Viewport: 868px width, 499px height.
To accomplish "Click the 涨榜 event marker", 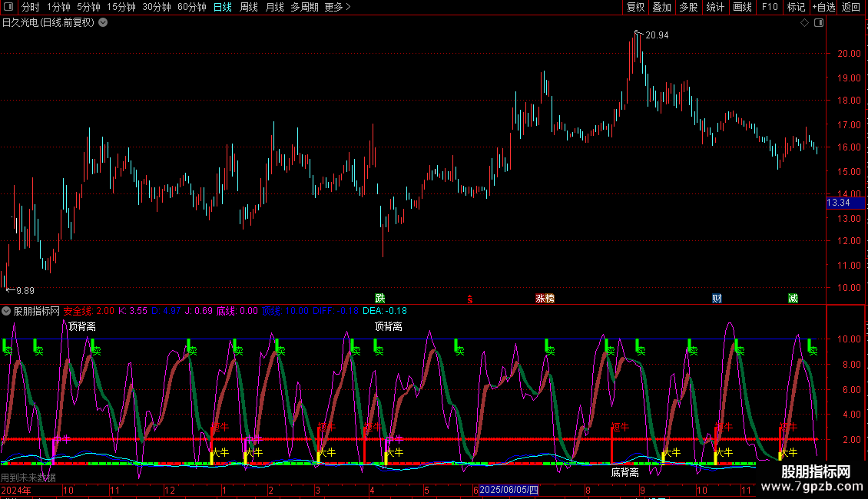I will [x=545, y=298].
